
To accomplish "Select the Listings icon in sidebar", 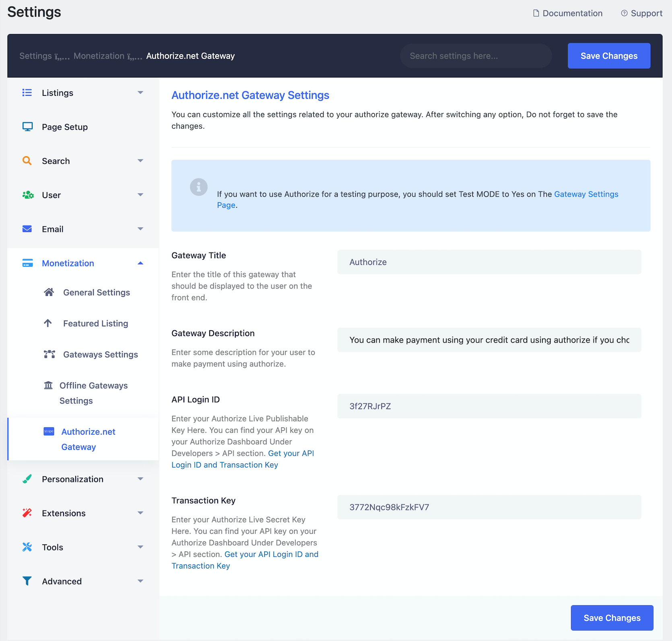I will point(27,93).
